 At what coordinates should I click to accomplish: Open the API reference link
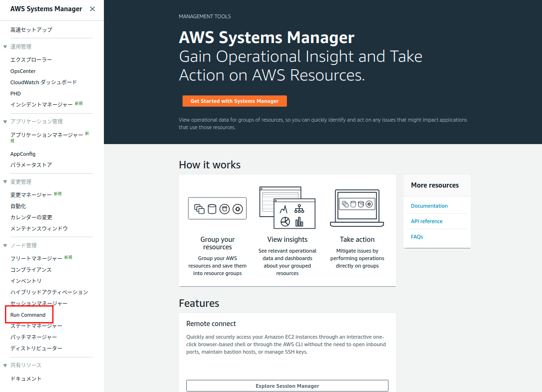coord(428,221)
